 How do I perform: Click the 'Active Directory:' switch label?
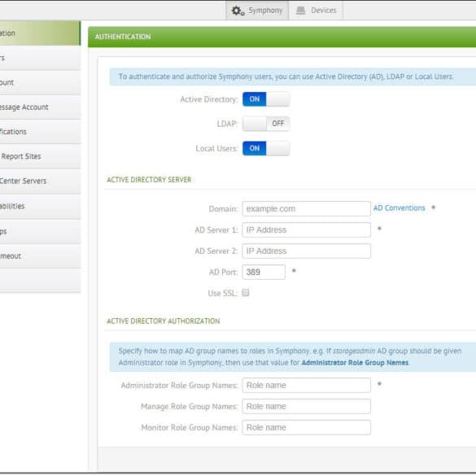209,99
